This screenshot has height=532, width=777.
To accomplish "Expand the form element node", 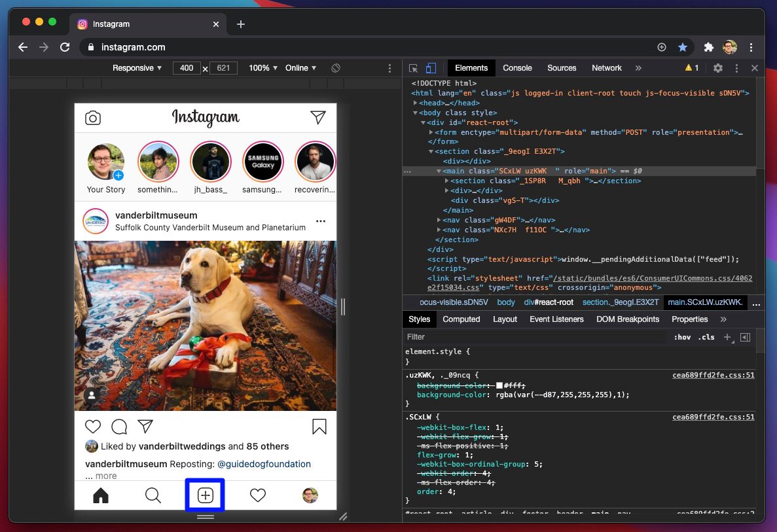I will tap(431, 132).
